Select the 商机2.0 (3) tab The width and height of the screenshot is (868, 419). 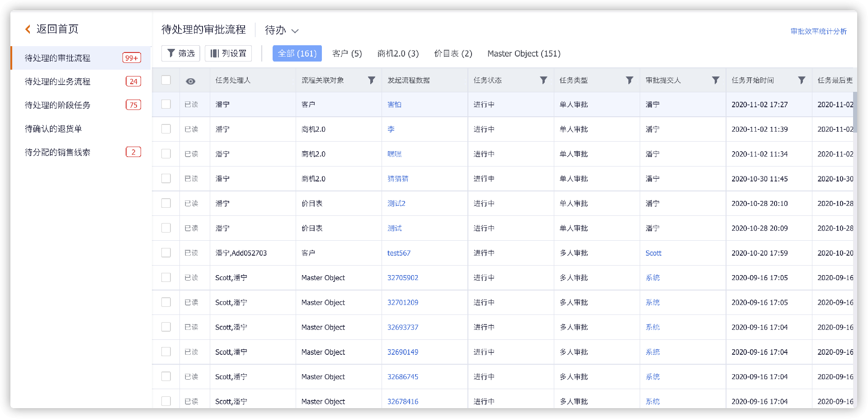click(398, 53)
